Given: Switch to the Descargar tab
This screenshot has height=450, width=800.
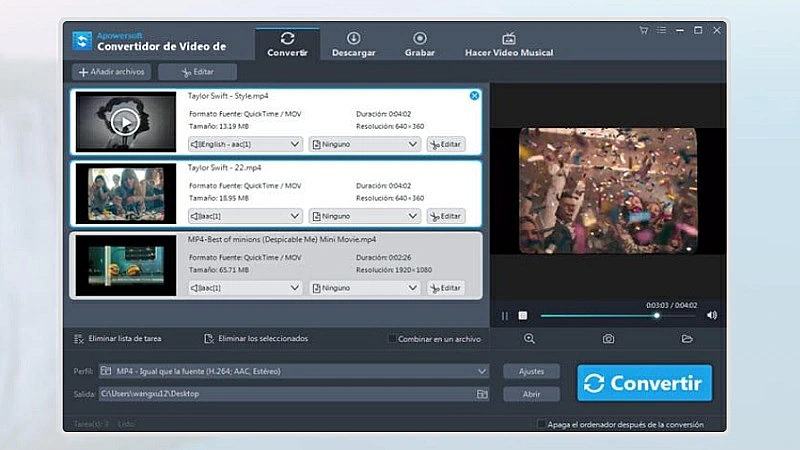Looking at the screenshot, I should click(354, 44).
